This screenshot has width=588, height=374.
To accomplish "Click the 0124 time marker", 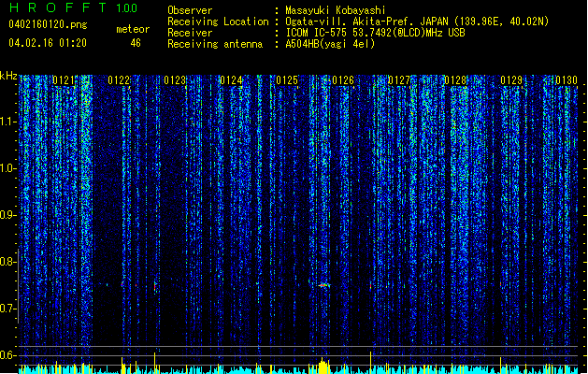I will click(x=231, y=80).
